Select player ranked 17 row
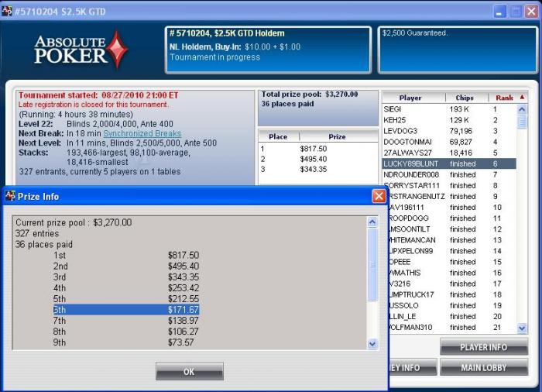The image size is (542, 392). pos(452,284)
